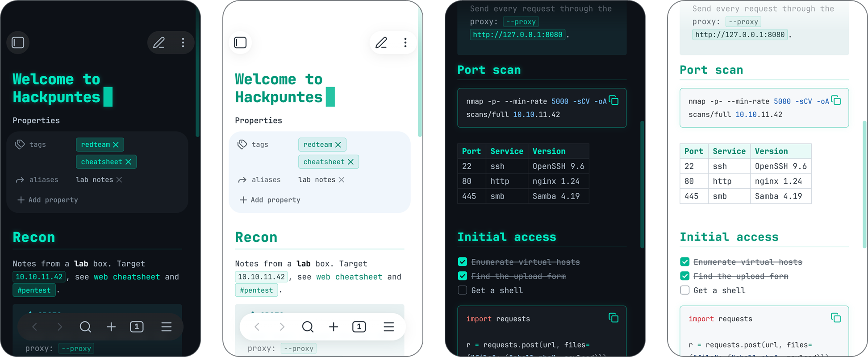Click 'Add property' in dark phone
868x357 pixels.
point(47,200)
